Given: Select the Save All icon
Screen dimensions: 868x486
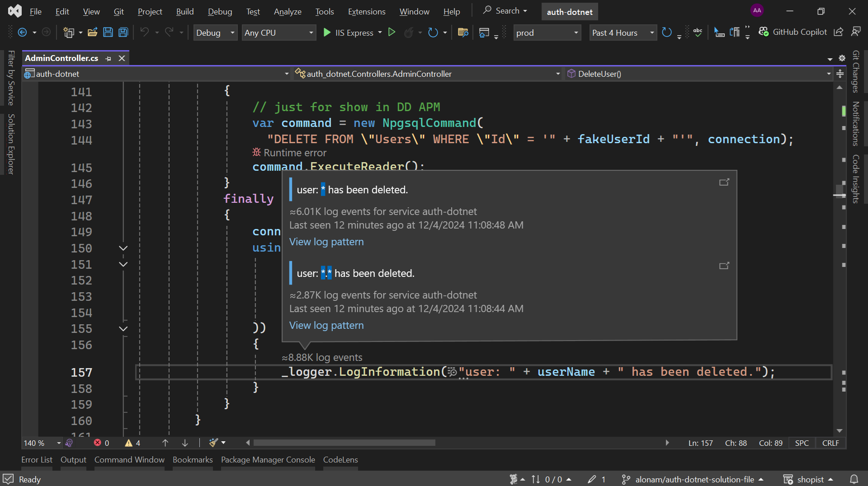Looking at the screenshot, I should point(123,32).
